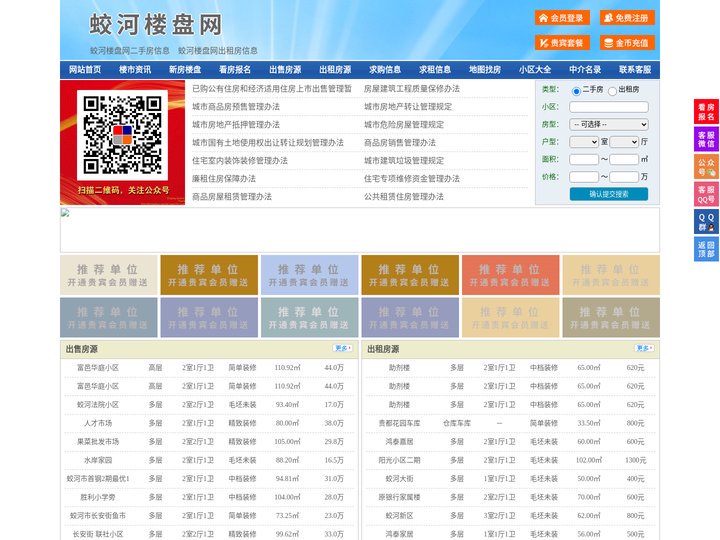
Task: Click the 蛟河楼盘网 site logo title
Action: pos(156,24)
